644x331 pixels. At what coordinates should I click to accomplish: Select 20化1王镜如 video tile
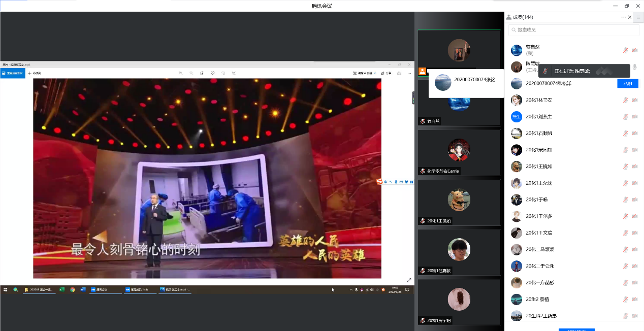tap(459, 203)
